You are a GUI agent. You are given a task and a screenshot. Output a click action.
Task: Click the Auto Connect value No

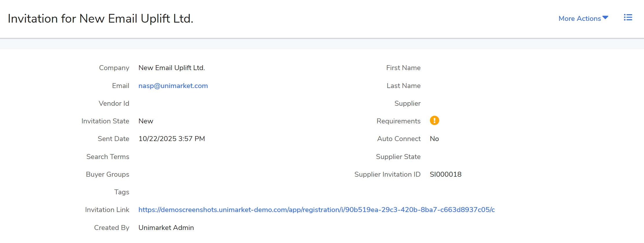click(x=434, y=139)
